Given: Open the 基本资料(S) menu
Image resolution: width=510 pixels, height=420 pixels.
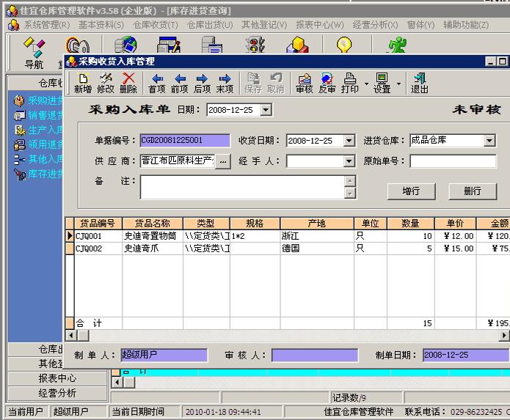Looking at the screenshot, I should coord(101,25).
